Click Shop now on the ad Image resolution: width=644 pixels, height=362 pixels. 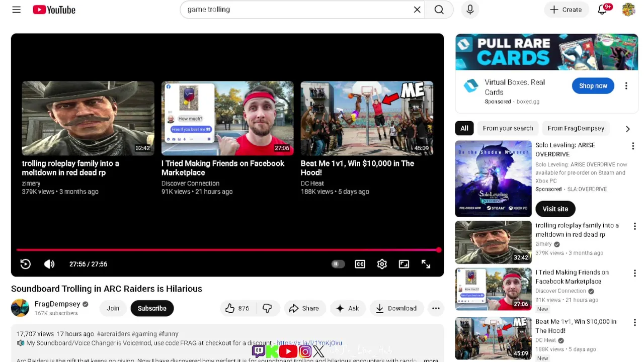[x=593, y=86]
